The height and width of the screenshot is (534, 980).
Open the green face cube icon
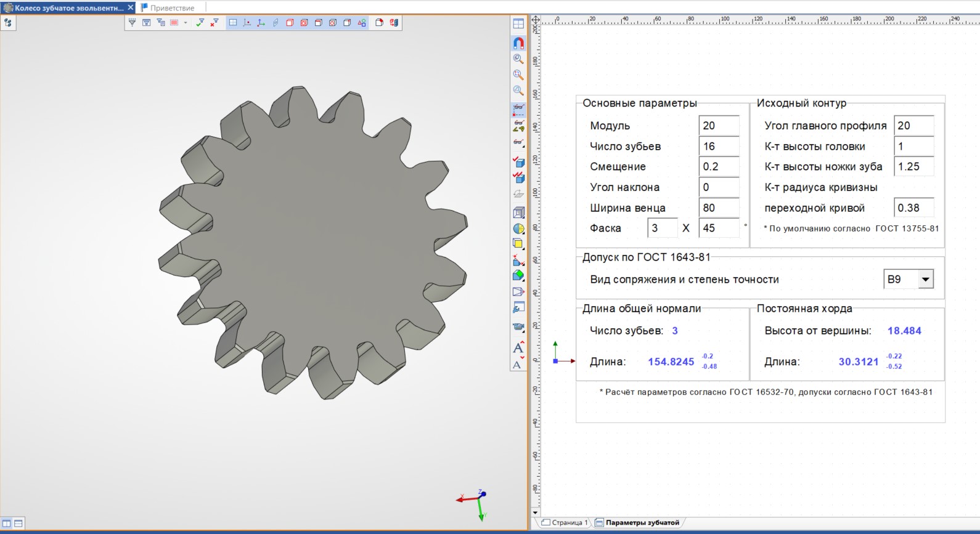(518, 275)
